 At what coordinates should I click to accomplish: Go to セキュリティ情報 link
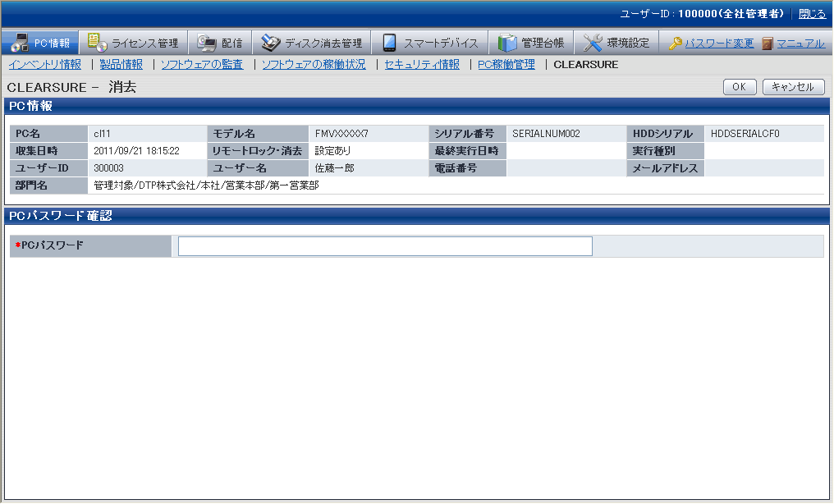point(422,64)
